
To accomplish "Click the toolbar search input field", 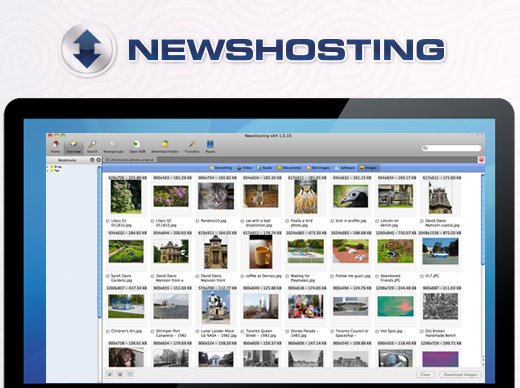I will 452,148.
